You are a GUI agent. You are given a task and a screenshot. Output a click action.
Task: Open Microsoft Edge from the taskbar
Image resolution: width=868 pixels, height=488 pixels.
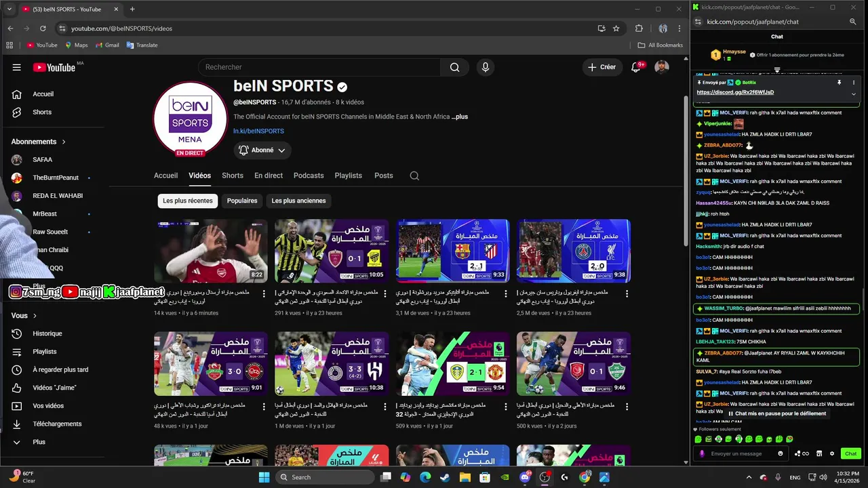(x=425, y=477)
